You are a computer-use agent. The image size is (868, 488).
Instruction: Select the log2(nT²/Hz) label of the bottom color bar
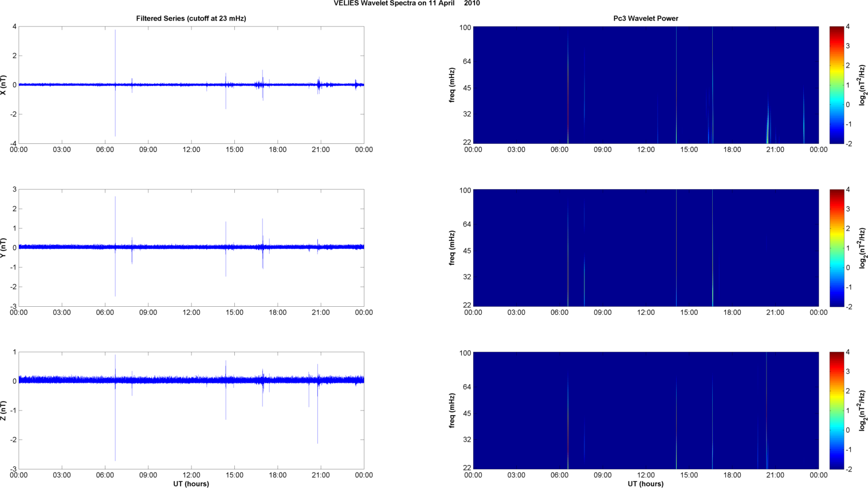[x=863, y=411]
